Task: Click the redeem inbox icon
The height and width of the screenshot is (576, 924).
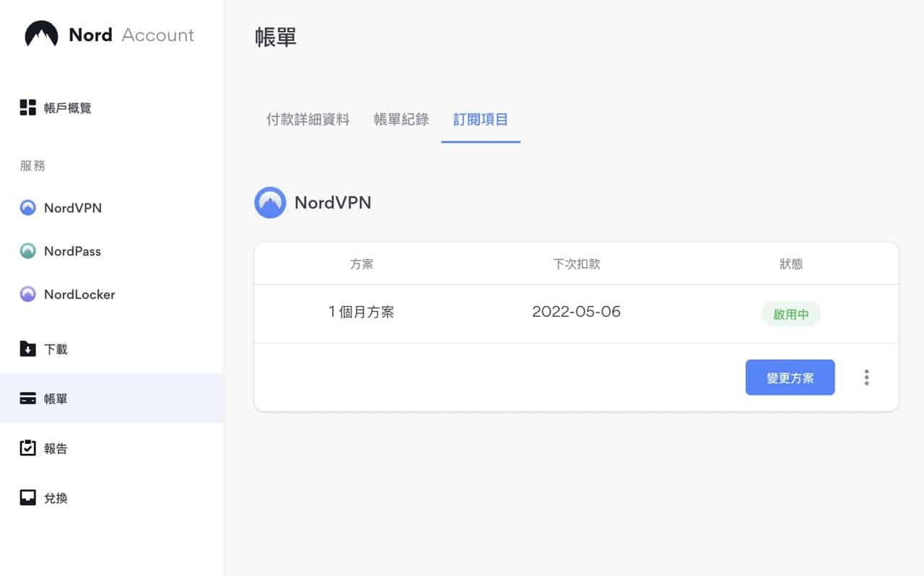Action: click(27, 498)
